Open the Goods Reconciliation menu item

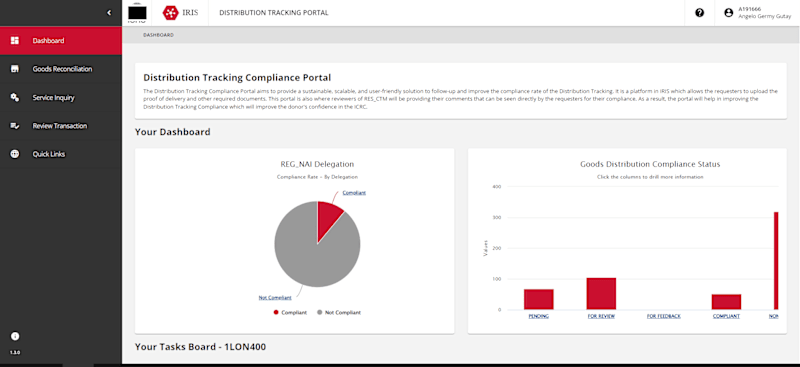coord(62,69)
